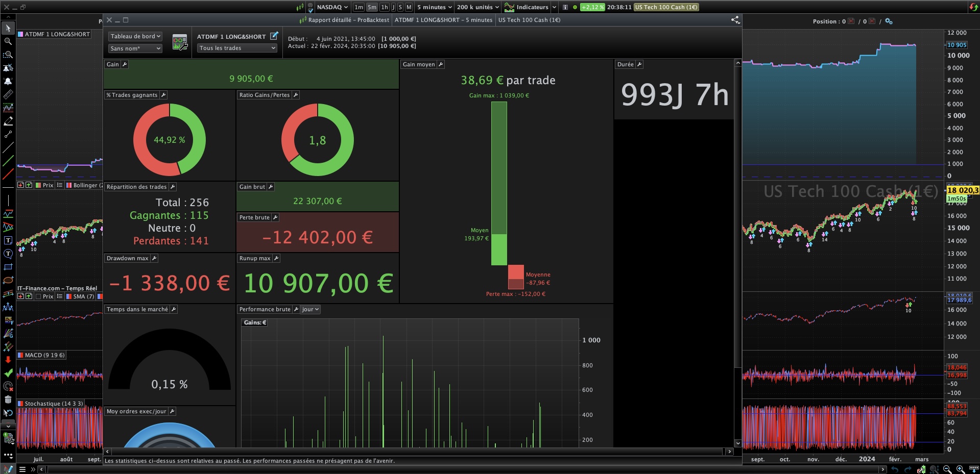Toggle the Prix checkbox in SMA panel
This screenshot has height=474, width=980.
pos(38,296)
